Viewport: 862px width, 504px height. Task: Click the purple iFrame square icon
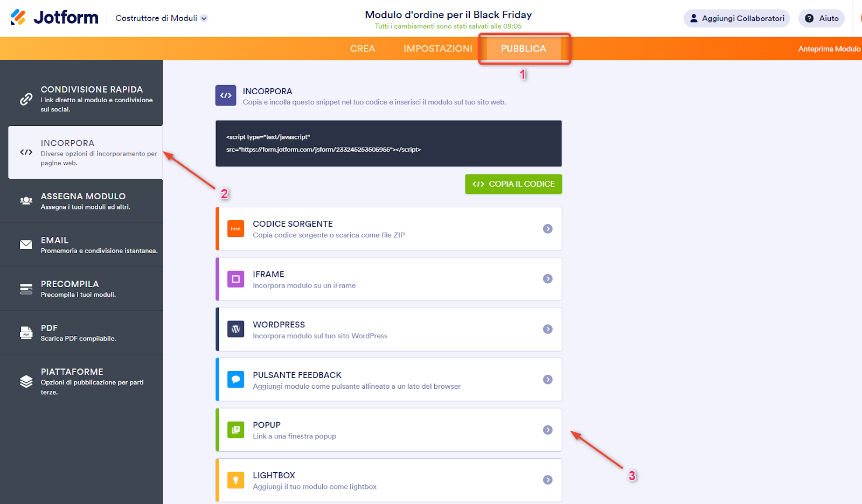click(235, 279)
